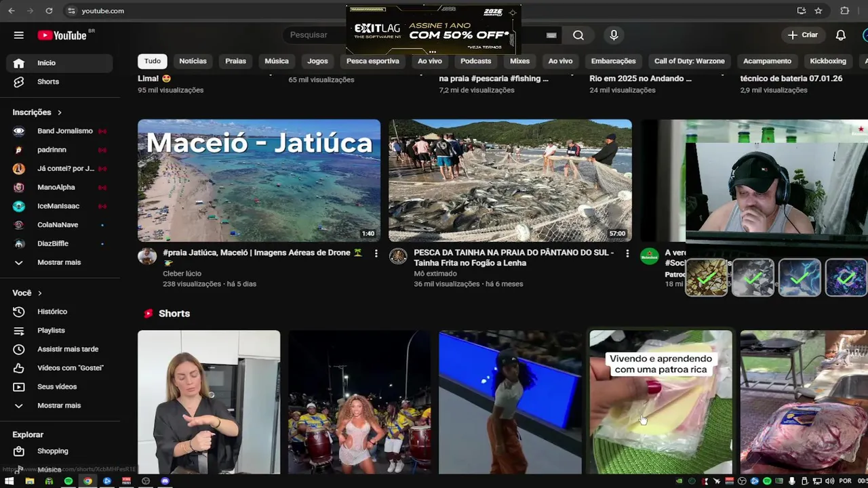
Task: Click Cleber lúcio channel avatar
Action: [x=147, y=256]
